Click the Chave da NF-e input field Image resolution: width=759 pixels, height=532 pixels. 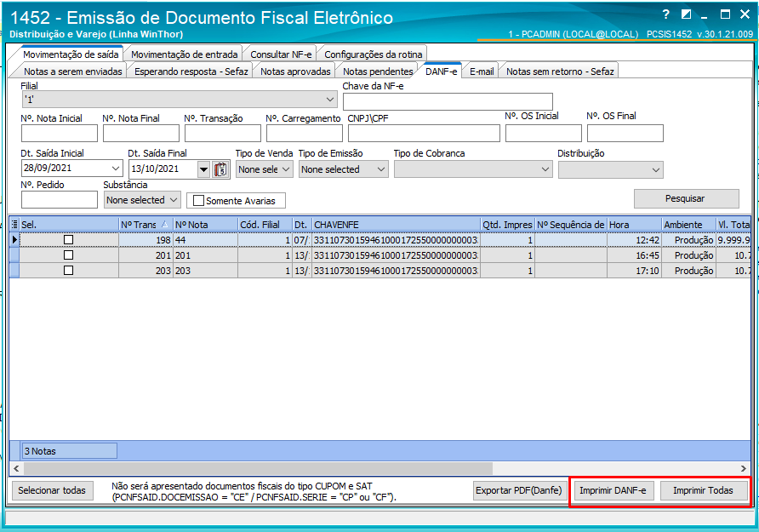[x=448, y=101]
